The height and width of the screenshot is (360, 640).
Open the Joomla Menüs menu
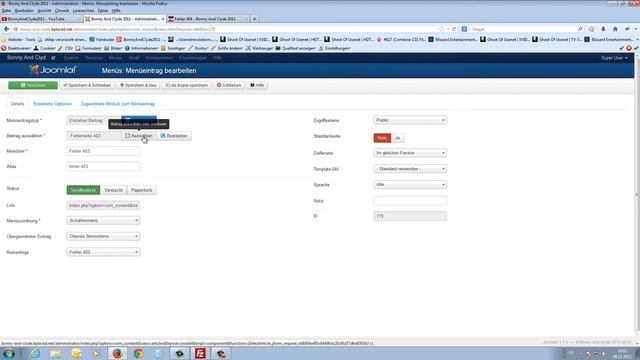tap(116, 58)
